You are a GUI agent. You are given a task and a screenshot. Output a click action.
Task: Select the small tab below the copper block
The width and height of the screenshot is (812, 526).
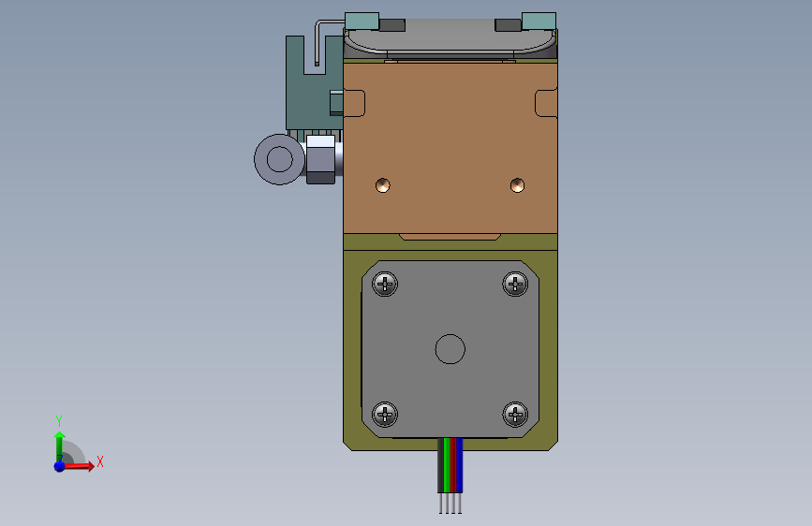tap(450, 237)
